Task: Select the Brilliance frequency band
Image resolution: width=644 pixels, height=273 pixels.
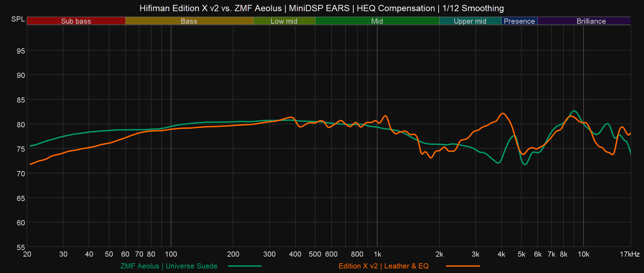Action: click(x=591, y=21)
